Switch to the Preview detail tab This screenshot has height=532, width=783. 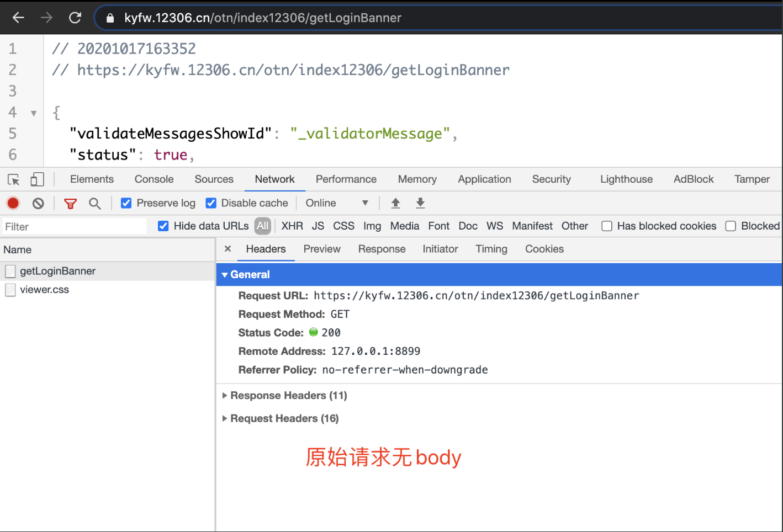(x=322, y=249)
